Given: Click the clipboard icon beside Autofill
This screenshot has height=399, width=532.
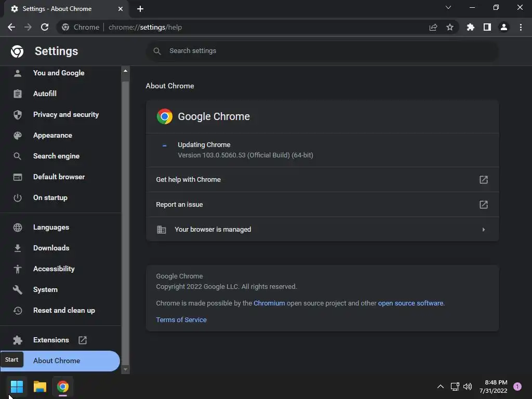Looking at the screenshot, I should (x=18, y=94).
